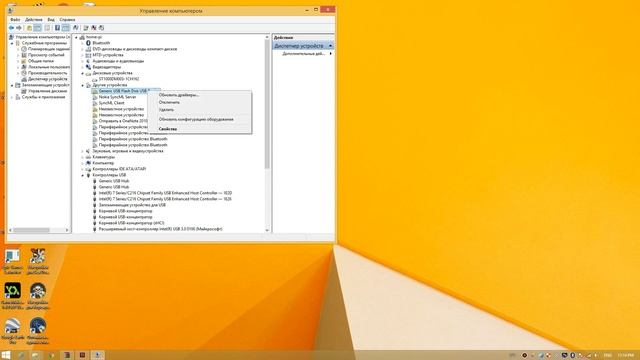
Task: Click the Up one level toolbar icon
Action: (x=29, y=28)
